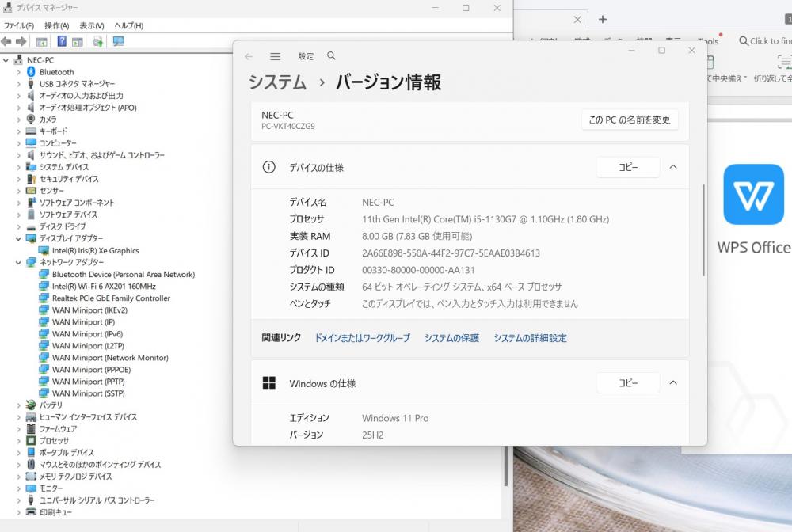This screenshot has height=532, width=792.
Task: Collapse the ネットワーク アダプター category
Action: coord(19,262)
